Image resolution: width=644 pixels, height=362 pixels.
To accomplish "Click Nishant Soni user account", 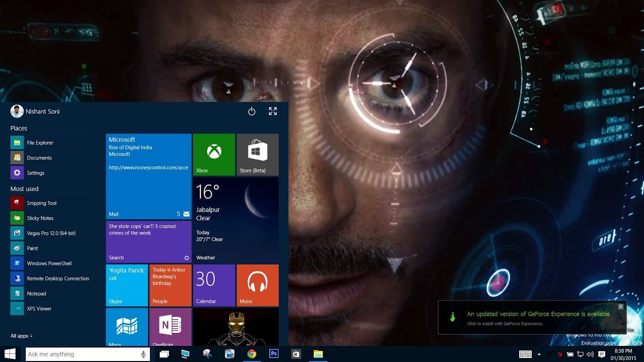I will (35, 111).
